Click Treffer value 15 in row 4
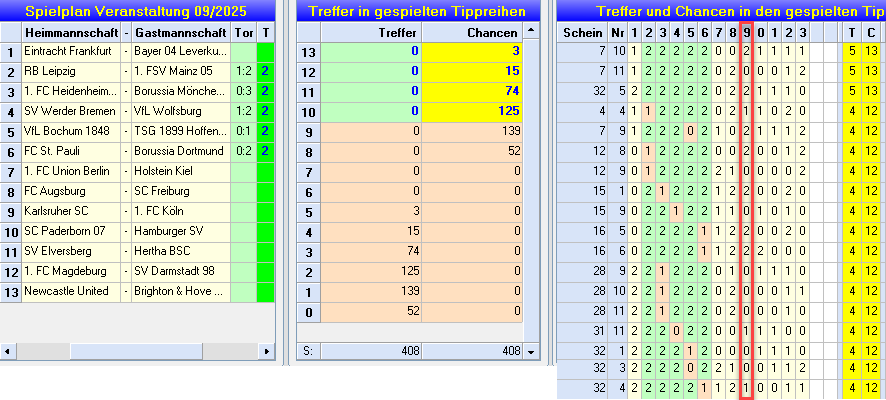 tap(371, 232)
